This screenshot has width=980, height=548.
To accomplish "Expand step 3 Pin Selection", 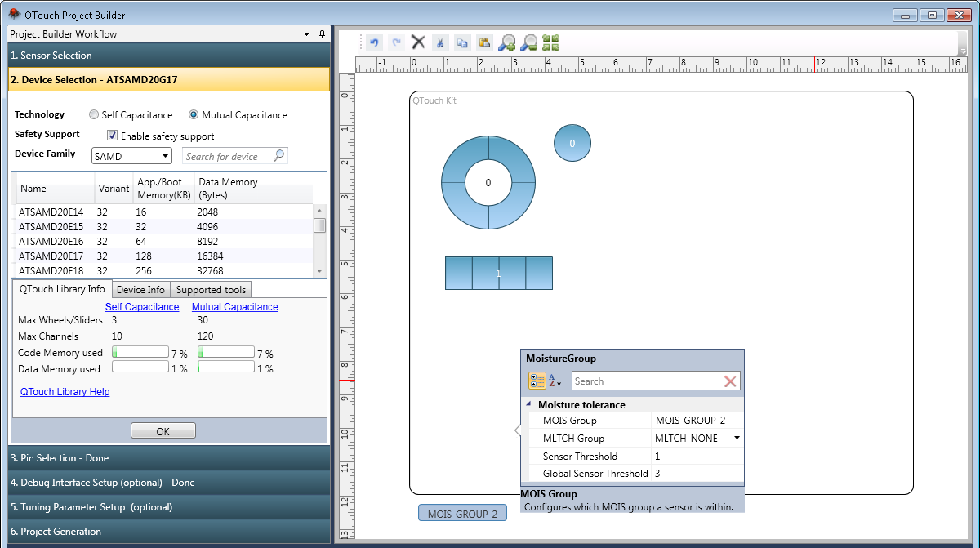I will coord(168,458).
